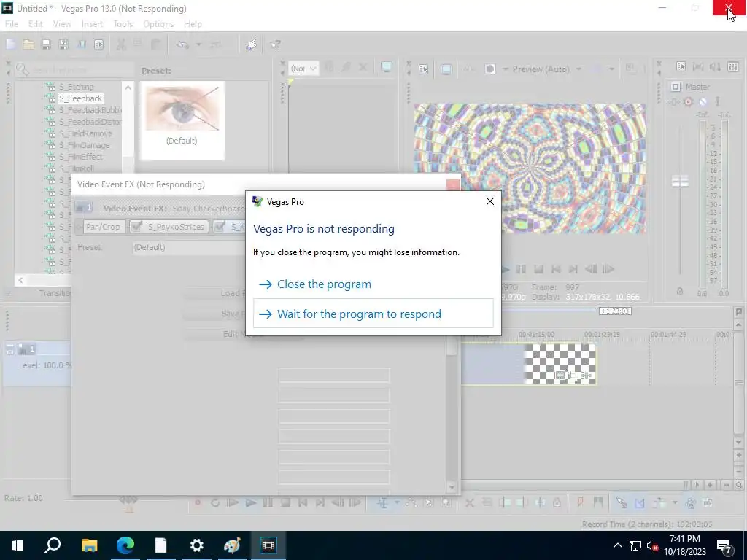747x560 pixels.
Task: Open Windows Start menu
Action: click(18, 545)
